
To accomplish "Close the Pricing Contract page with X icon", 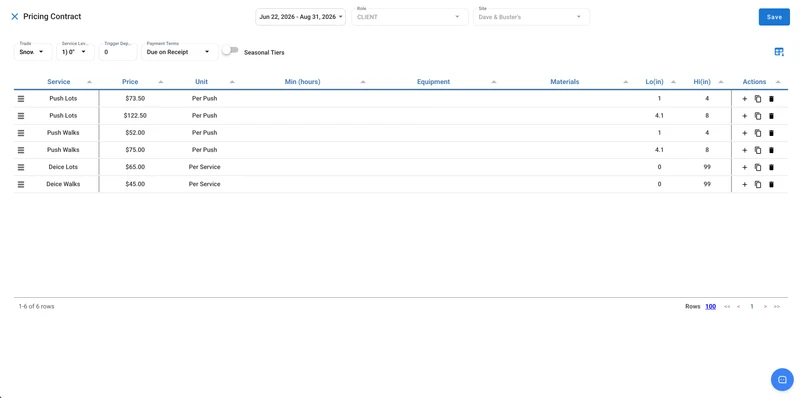I will tap(14, 17).
